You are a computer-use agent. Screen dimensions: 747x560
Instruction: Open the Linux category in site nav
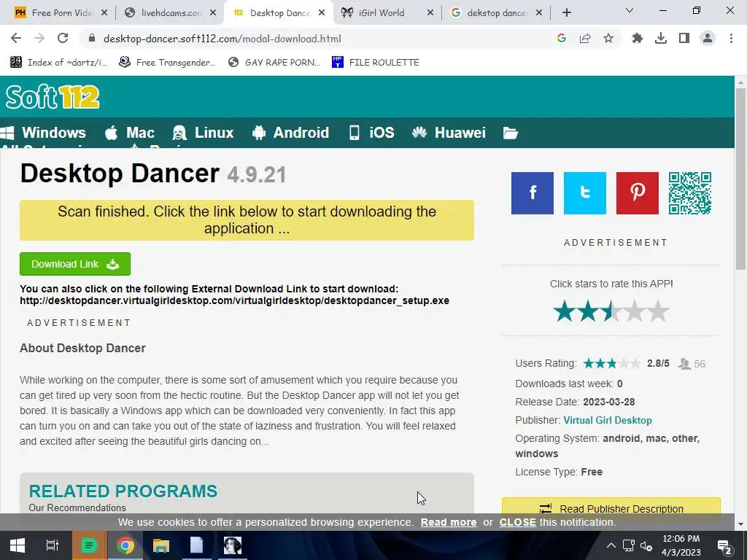pyautogui.click(x=203, y=133)
